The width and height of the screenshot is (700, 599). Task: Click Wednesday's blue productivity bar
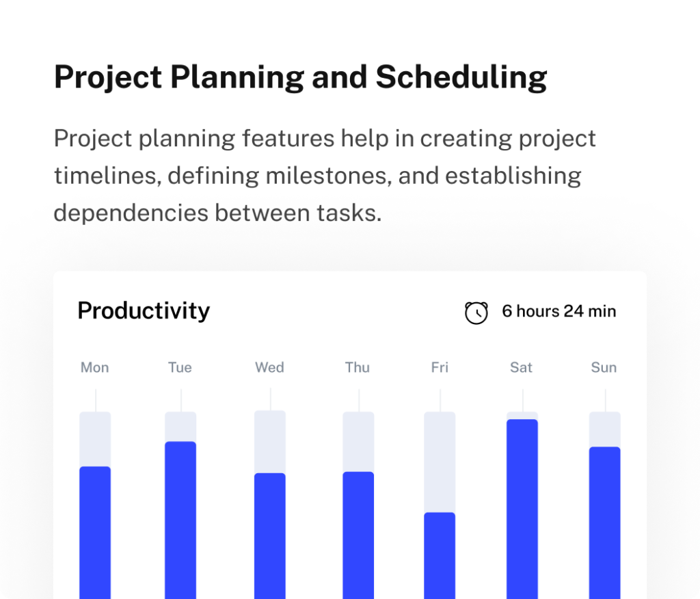(270, 535)
